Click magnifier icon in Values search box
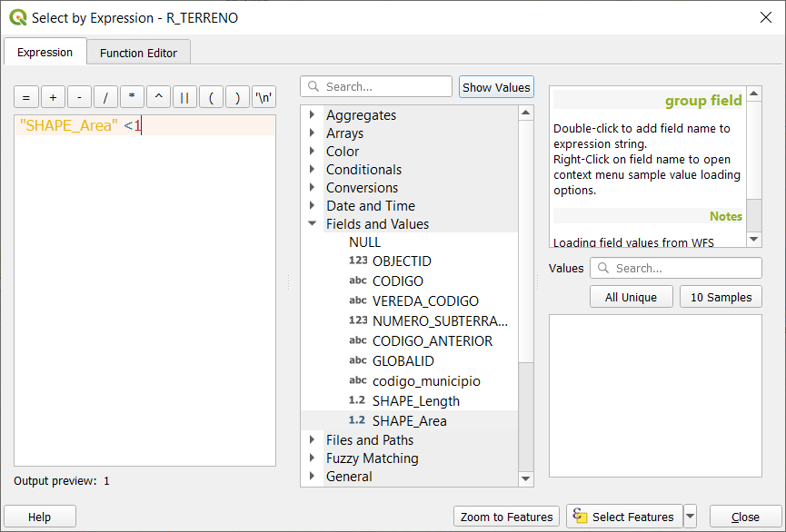Viewport: 786px width, 532px height. coord(603,268)
